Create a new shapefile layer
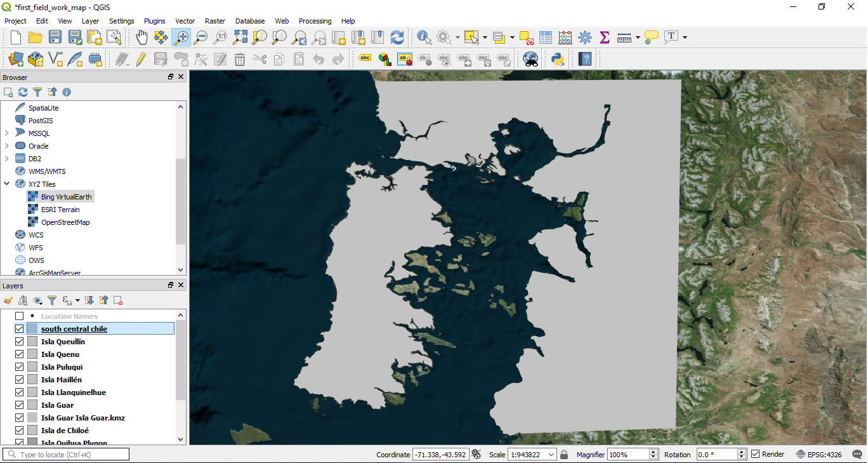Image resolution: width=868 pixels, height=463 pixels. click(x=56, y=59)
